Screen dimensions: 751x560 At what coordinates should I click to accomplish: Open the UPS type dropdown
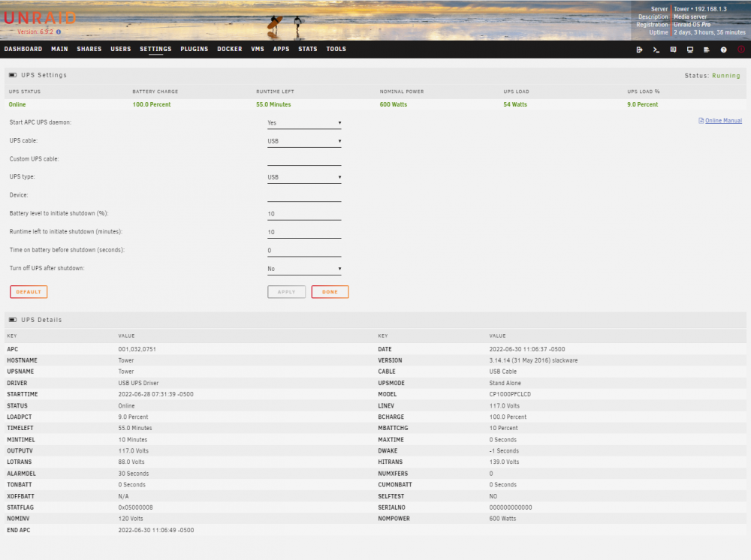click(304, 177)
